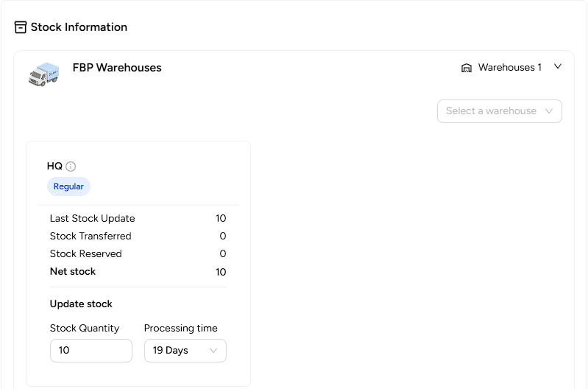Image resolution: width=588 pixels, height=389 pixels.
Task: Click the FBP Warehouses delivery truck icon
Action: 44,74
